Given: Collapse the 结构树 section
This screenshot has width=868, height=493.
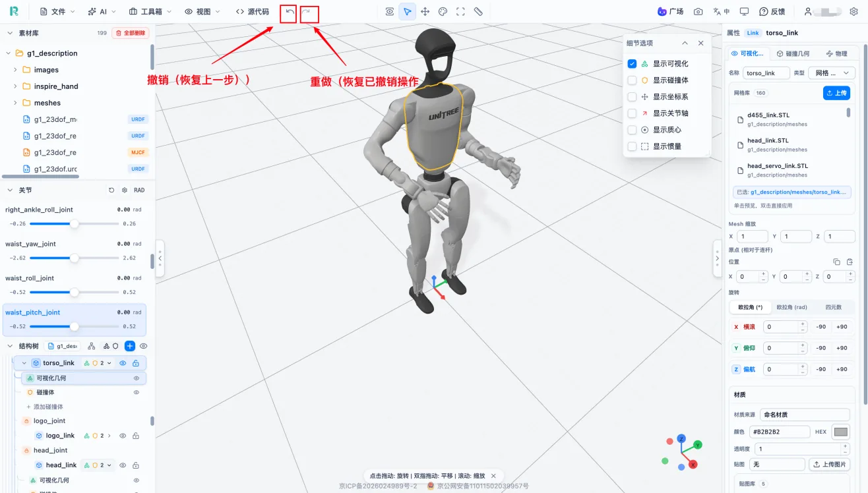Looking at the screenshot, I should pyautogui.click(x=10, y=346).
